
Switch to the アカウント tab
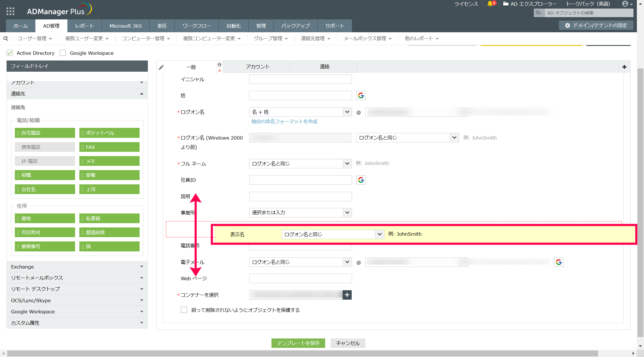257,67
